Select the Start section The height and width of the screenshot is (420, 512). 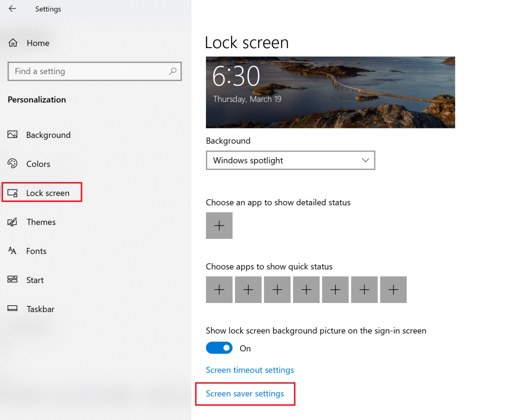pos(35,280)
